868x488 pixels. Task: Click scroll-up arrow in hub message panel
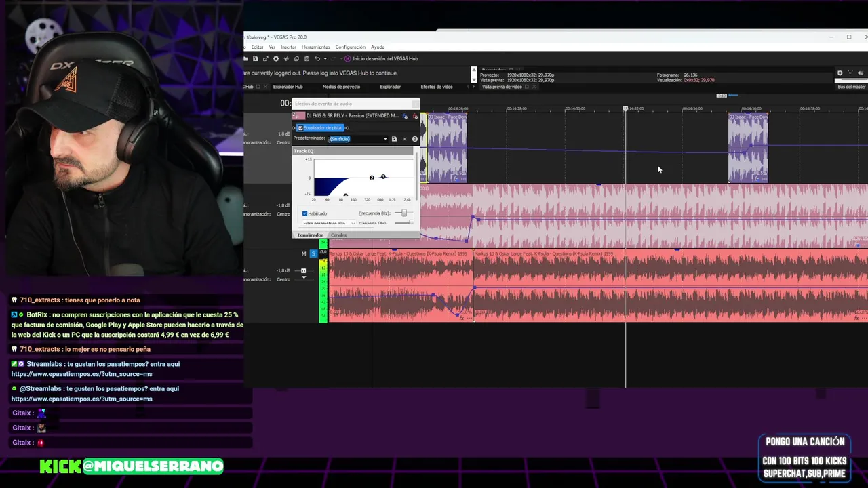click(473, 70)
